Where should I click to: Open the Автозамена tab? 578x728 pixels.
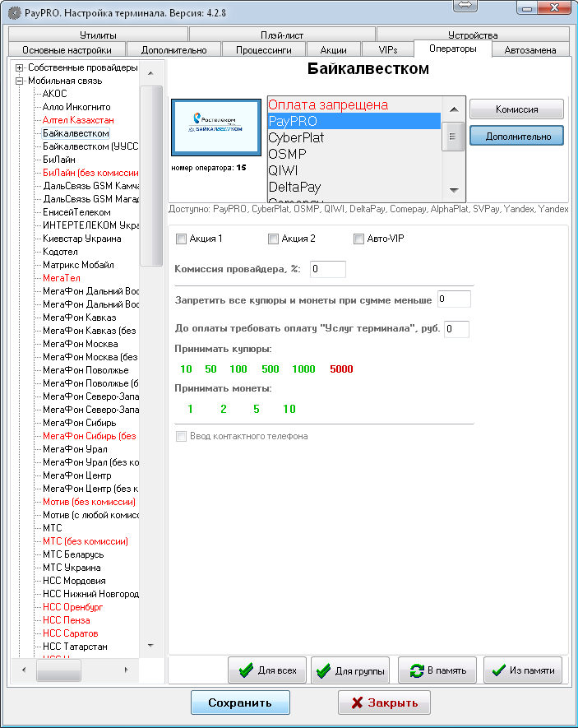point(530,49)
